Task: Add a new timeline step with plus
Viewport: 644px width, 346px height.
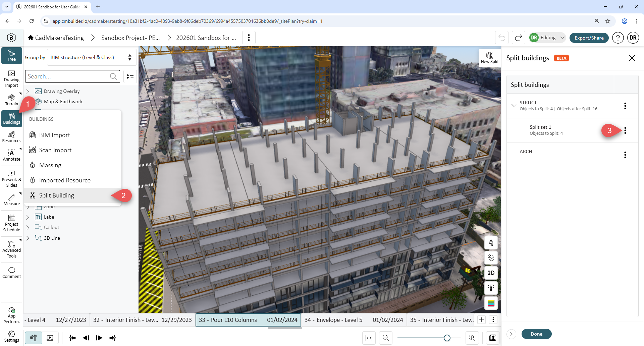Action: 482,320
